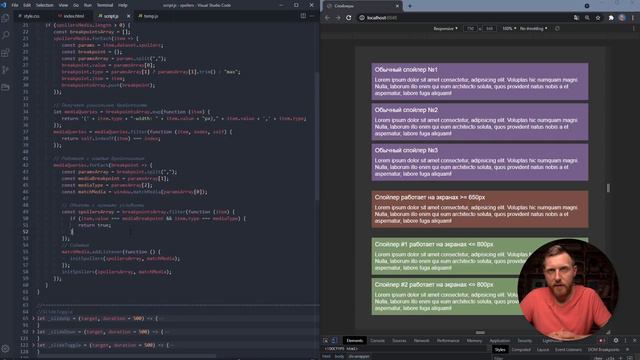Open DevTools settings gear
Viewport: 640px width, 360px height.
pyautogui.click(x=616, y=340)
